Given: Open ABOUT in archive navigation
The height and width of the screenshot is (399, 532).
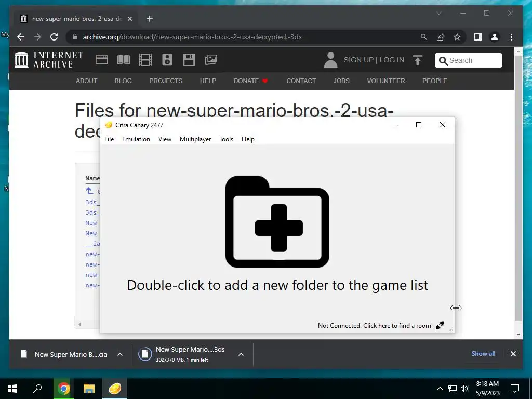Looking at the screenshot, I should point(86,81).
